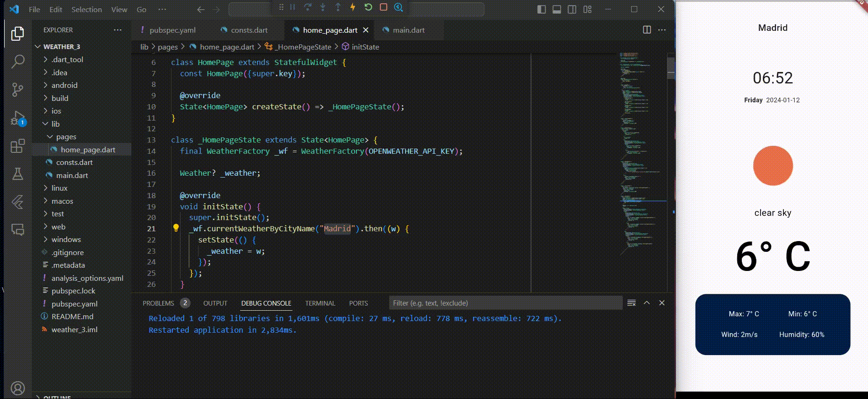Restart the debug session with green arrow
The image size is (868, 399).
368,7
